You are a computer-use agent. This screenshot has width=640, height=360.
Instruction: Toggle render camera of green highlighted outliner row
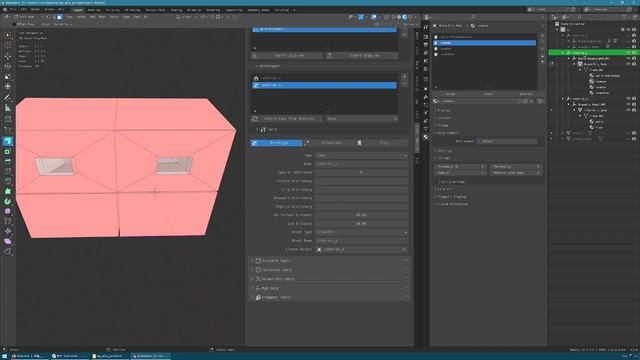634,53
